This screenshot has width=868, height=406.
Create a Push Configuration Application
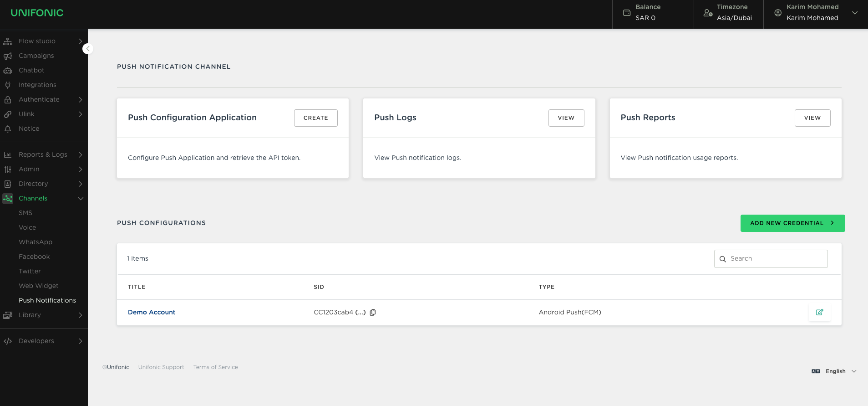[316, 118]
